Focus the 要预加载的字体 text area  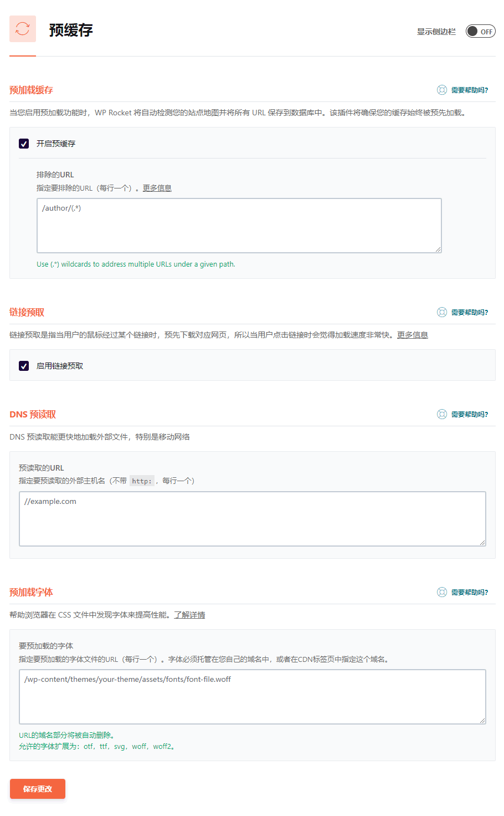pyautogui.click(x=252, y=697)
